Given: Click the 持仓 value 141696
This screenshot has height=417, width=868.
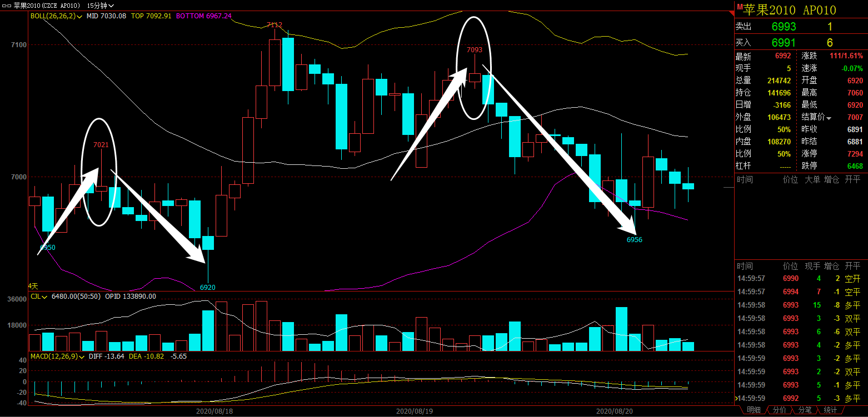Looking at the screenshot, I should (779, 93).
